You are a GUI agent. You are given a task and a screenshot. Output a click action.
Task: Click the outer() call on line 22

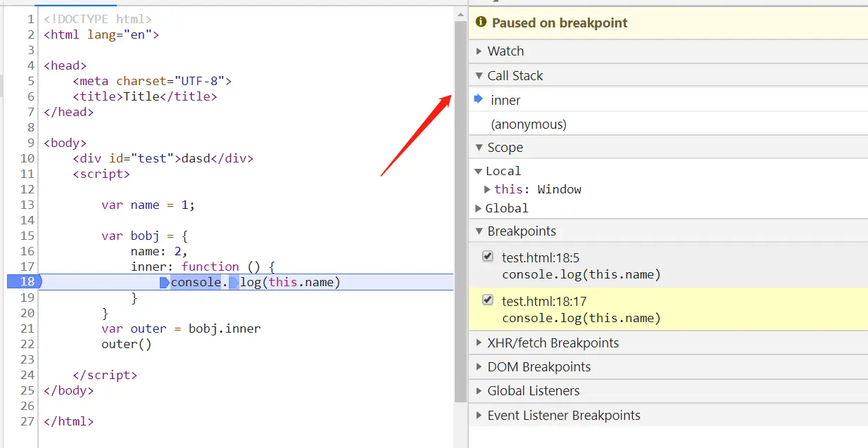point(127,344)
